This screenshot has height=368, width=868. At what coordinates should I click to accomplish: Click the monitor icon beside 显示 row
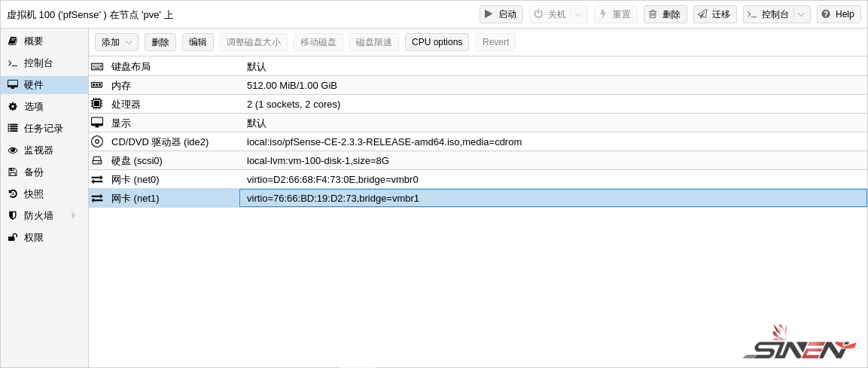(x=97, y=123)
